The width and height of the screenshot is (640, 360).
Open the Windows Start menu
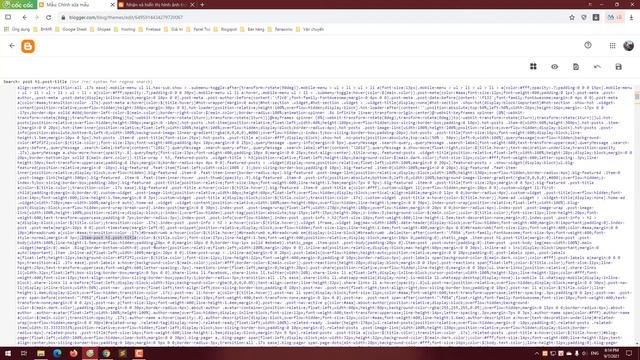[8, 353]
